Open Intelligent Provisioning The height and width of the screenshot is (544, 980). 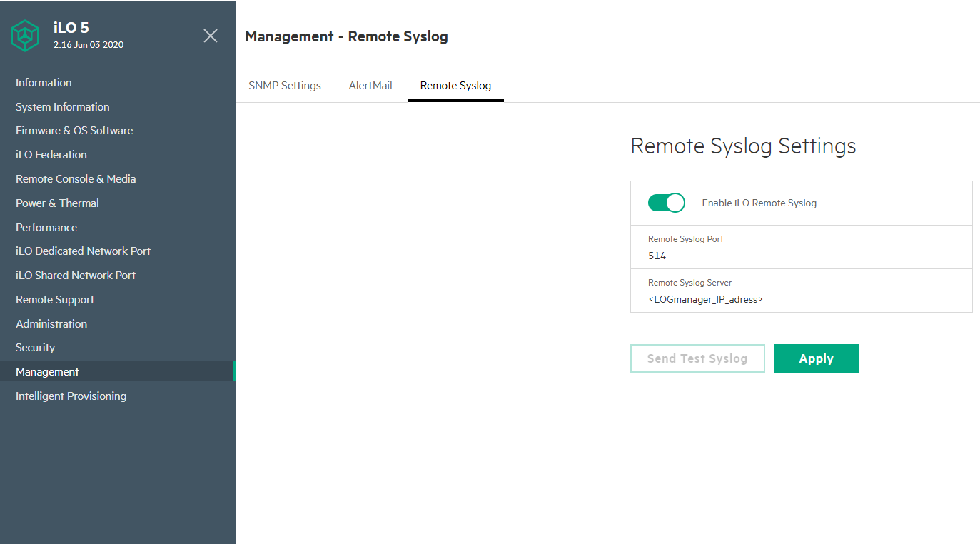(x=71, y=396)
